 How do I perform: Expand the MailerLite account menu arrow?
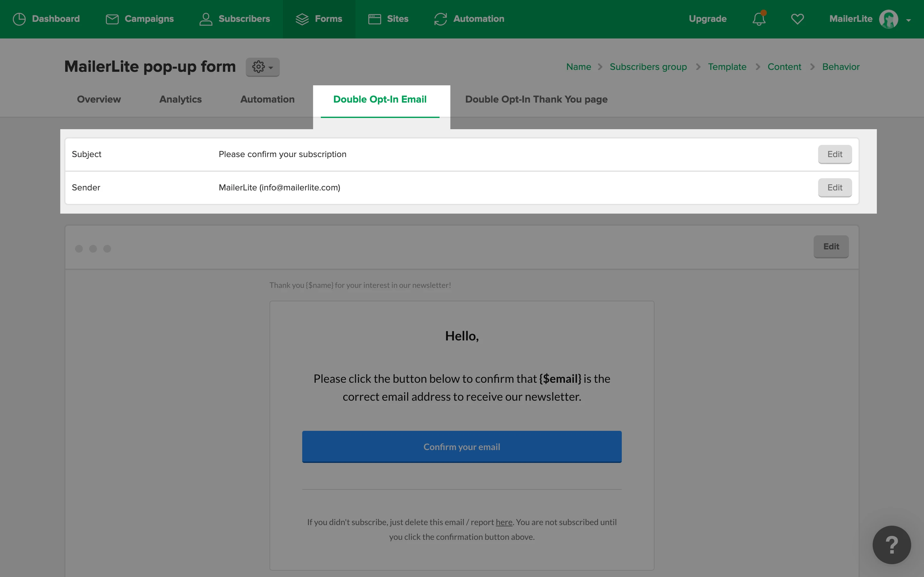click(908, 21)
